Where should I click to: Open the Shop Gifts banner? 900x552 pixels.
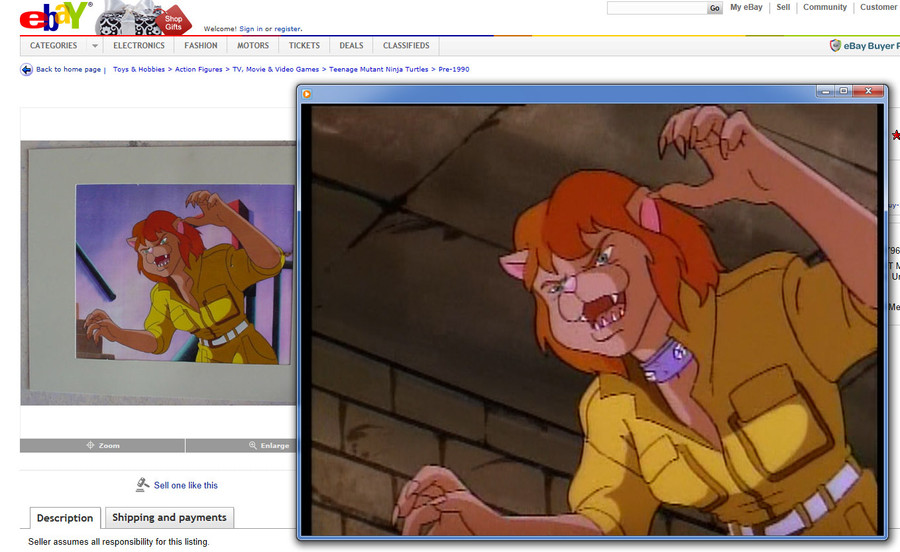coord(143,18)
